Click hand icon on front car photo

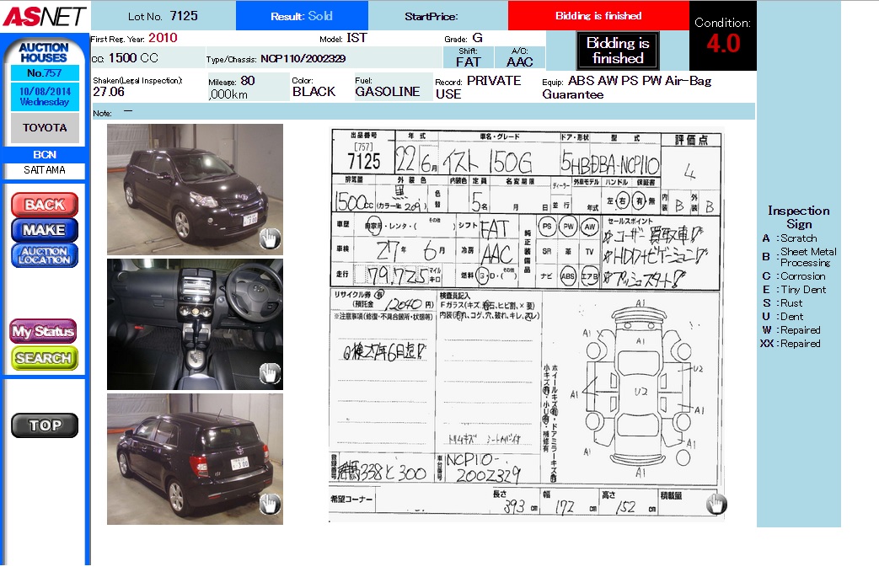tap(270, 239)
